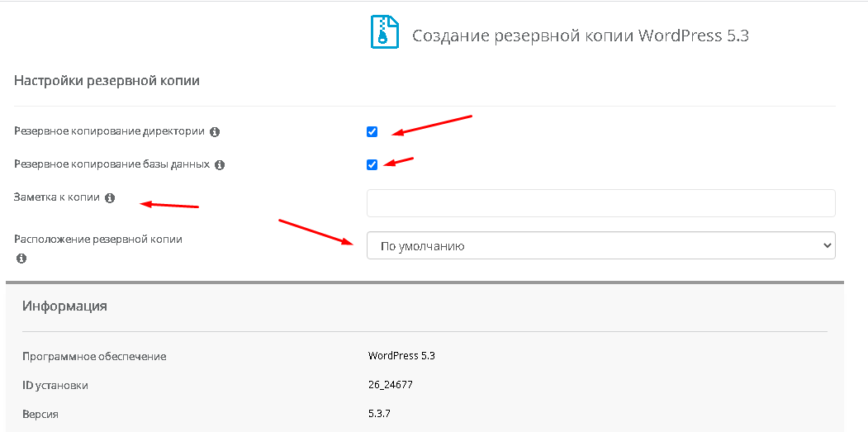Focus the backup note input field
This screenshot has width=868, height=432.
tap(600, 203)
